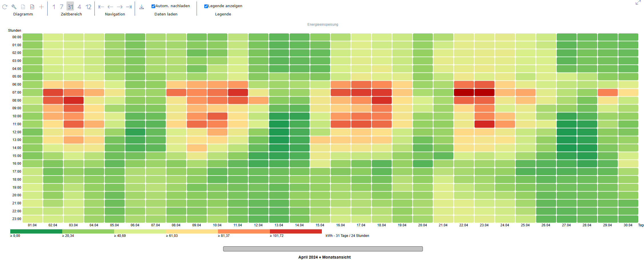Uncheck Legende anzeigen

click(206, 6)
